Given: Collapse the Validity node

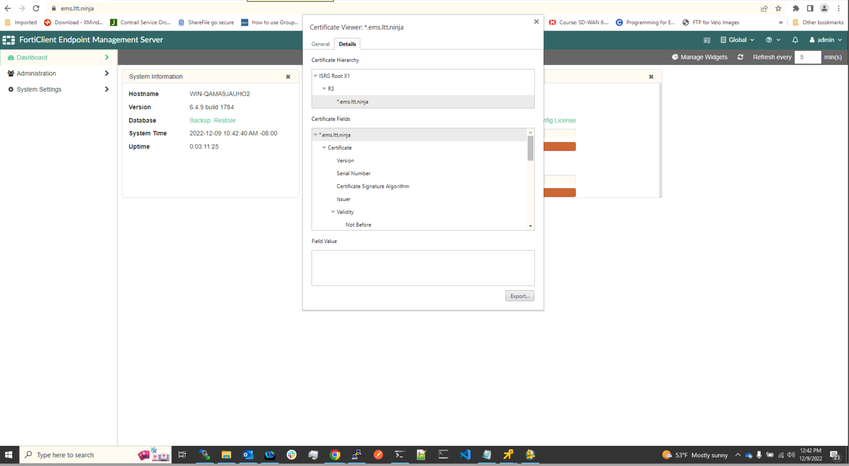Looking at the screenshot, I should click(x=333, y=212).
